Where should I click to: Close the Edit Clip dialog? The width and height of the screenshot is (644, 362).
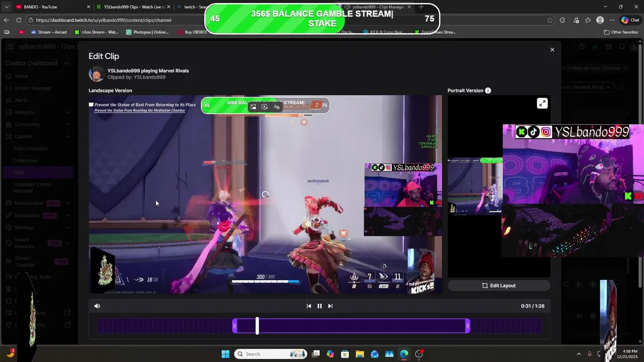tap(552, 50)
